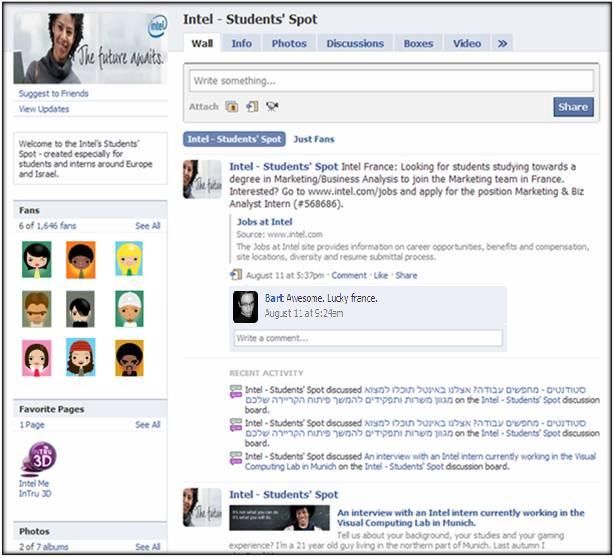Open Intel Me InTru 3D page link
This screenshot has width=614, height=558.
pos(35,488)
